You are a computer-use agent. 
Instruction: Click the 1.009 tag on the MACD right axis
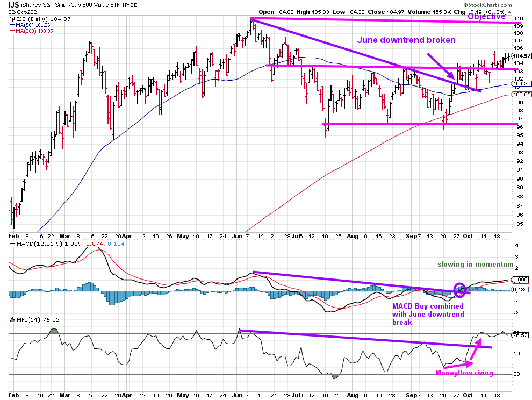[521, 280]
